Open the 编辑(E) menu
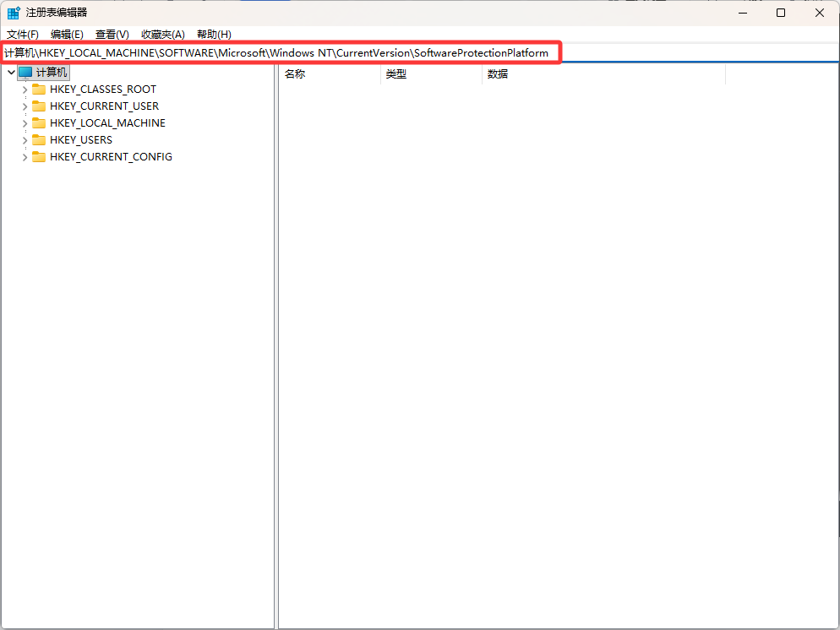 [x=67, y=35]
